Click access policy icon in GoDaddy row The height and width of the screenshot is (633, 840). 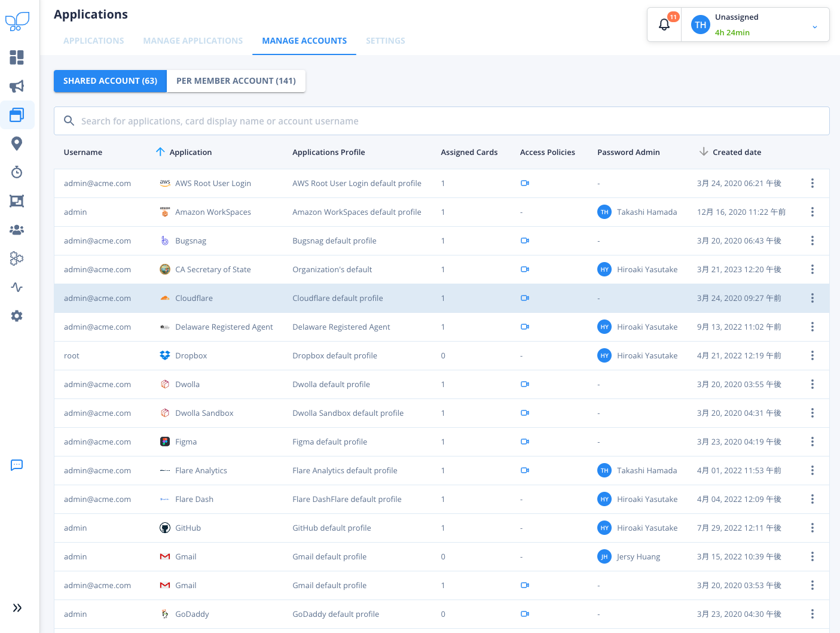(x=525, y=614)
